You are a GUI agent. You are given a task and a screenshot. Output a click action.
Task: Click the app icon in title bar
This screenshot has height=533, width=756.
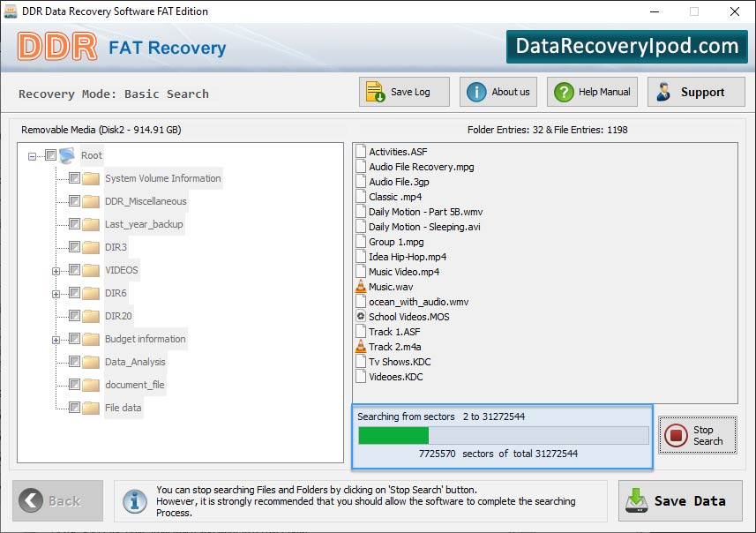point(11,11)
